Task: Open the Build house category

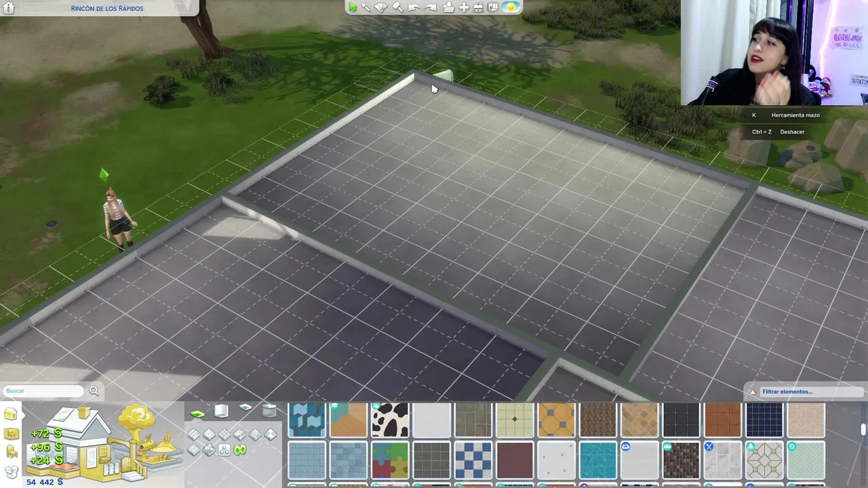Action: 11,414
